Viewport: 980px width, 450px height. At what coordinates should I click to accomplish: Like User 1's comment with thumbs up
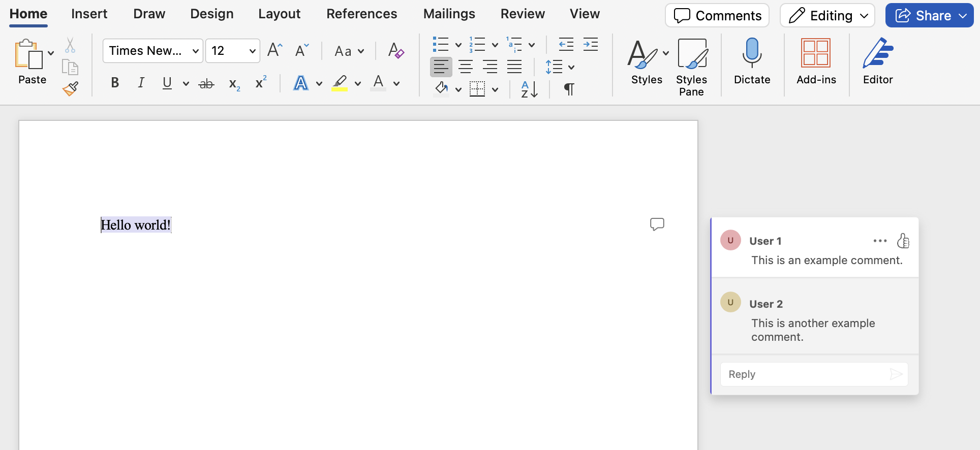coord(903,241)
